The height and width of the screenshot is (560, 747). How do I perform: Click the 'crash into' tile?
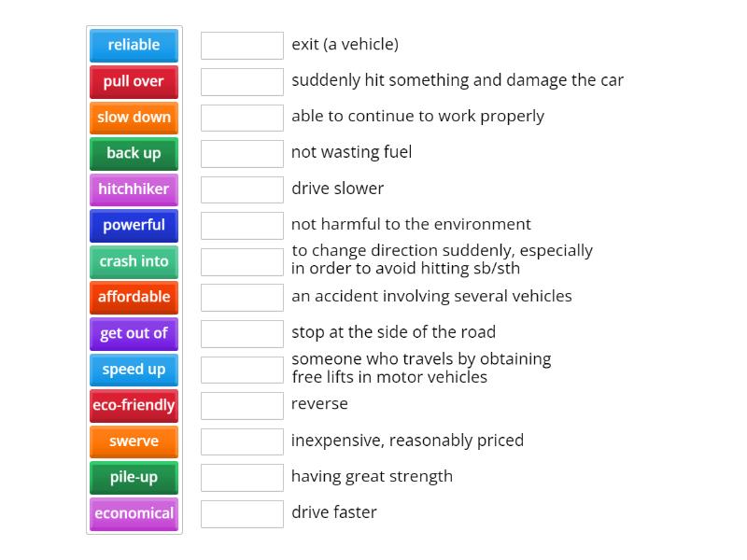point(134,261)
